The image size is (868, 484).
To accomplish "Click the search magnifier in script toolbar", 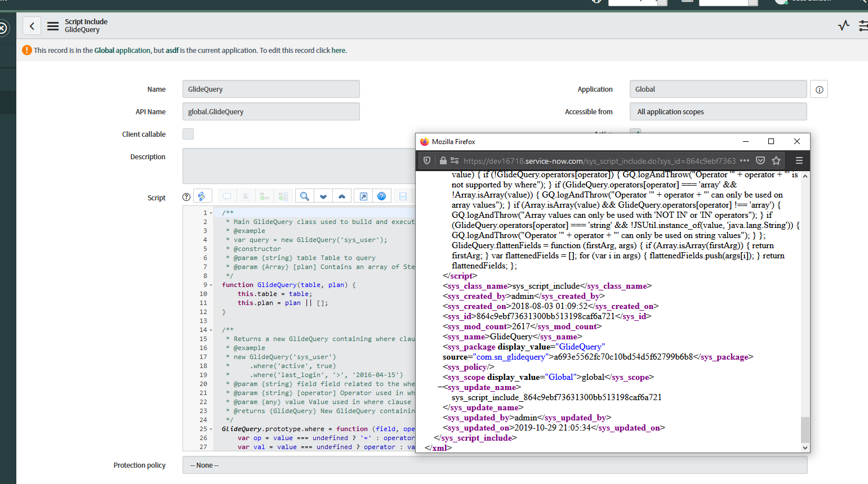I will 304,196.
